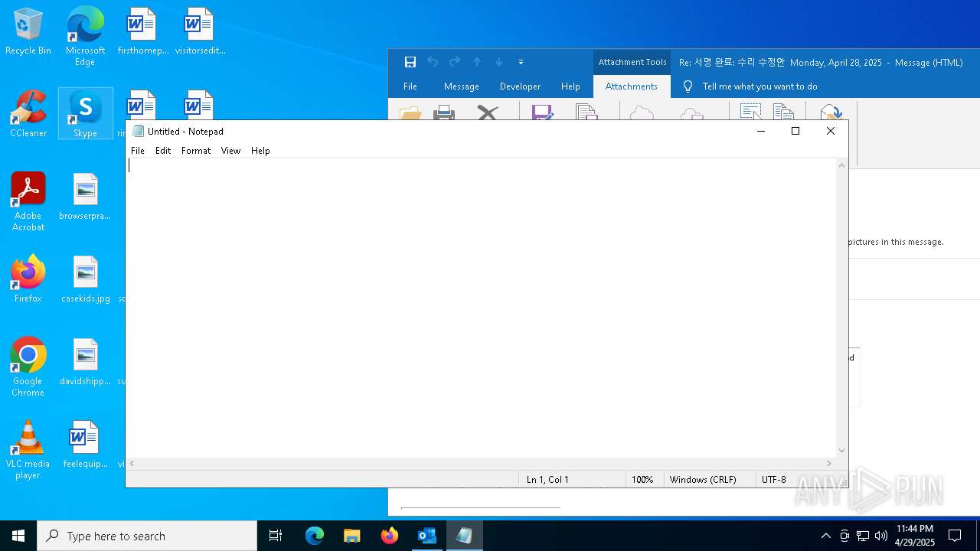Click the Save All Attachments icon in the ribbon
The image size is (980, 551).
[x=586, y=113]
